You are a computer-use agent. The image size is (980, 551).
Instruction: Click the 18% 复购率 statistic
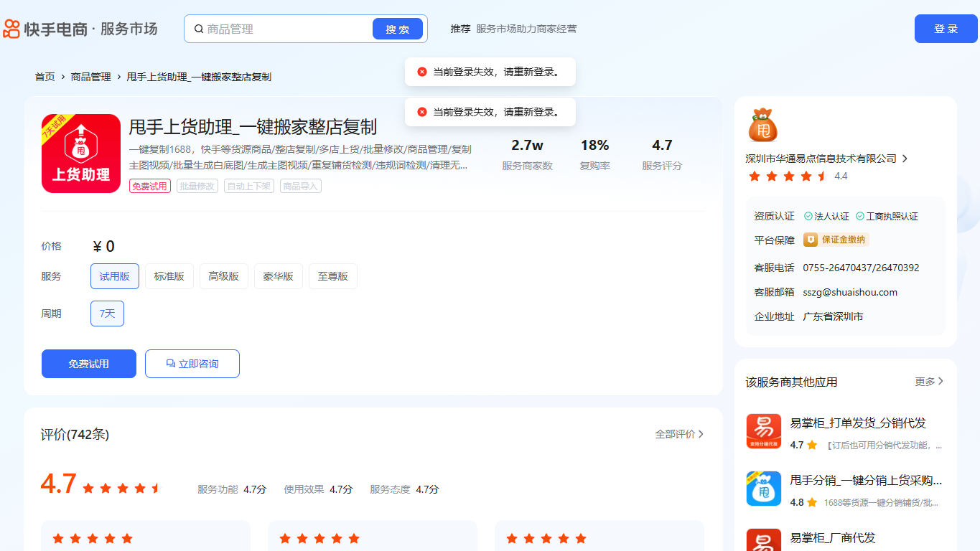[x=594, y=154]
